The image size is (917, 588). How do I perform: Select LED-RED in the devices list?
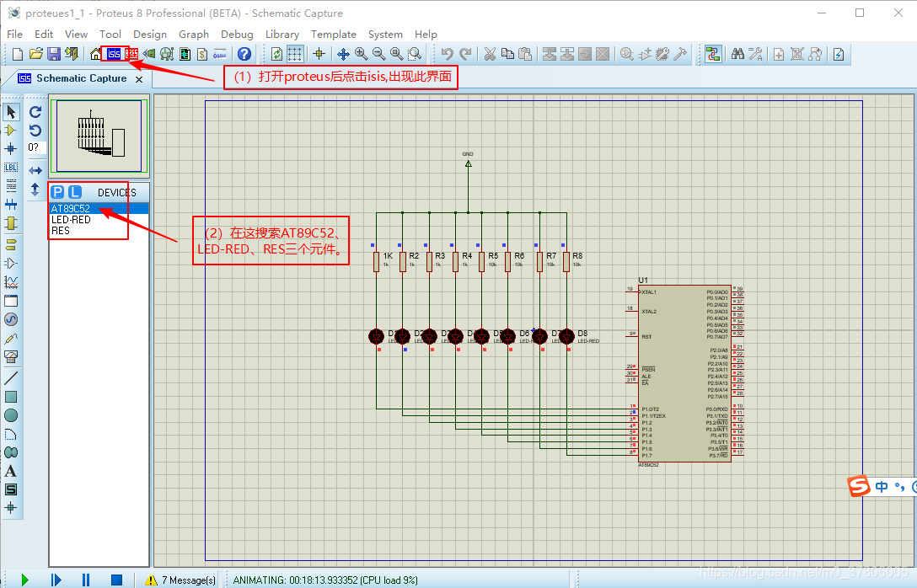pos(99,220)
